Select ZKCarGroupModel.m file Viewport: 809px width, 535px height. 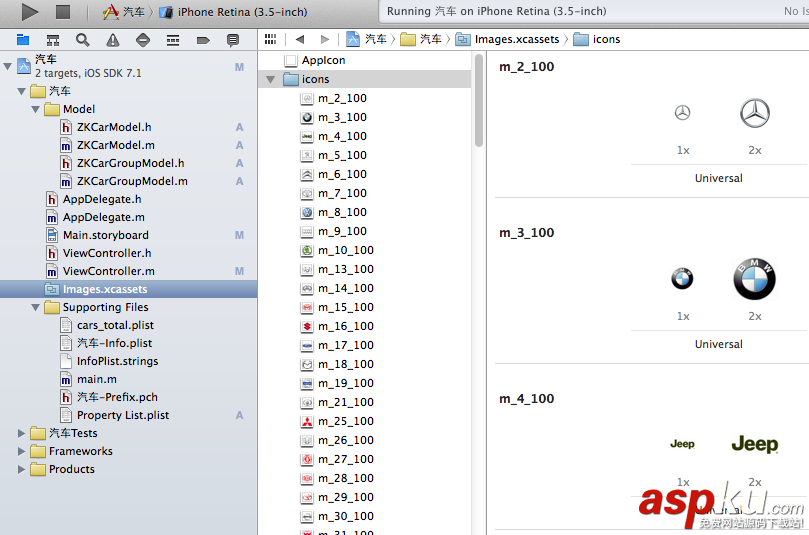point(132,182)
